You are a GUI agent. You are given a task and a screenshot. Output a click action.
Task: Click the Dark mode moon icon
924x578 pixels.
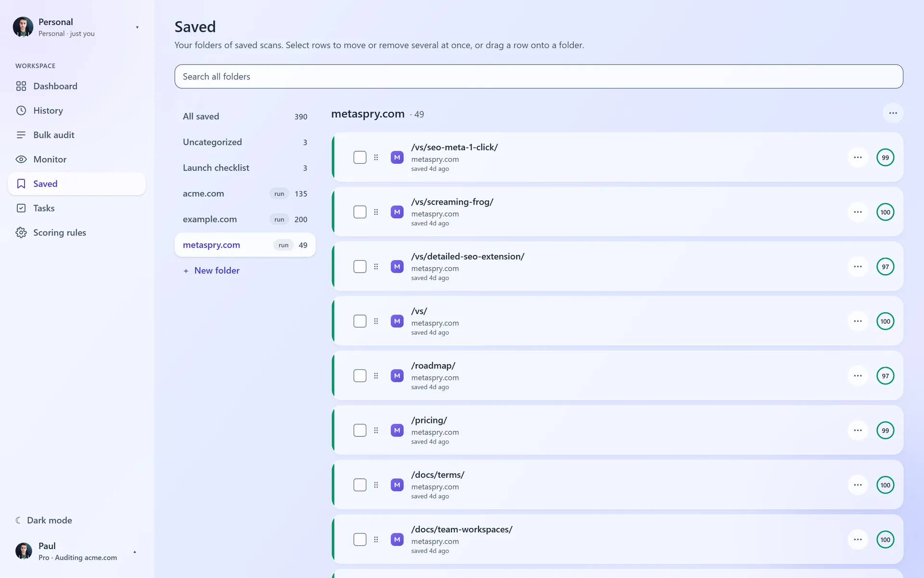(x=18, y=520)
